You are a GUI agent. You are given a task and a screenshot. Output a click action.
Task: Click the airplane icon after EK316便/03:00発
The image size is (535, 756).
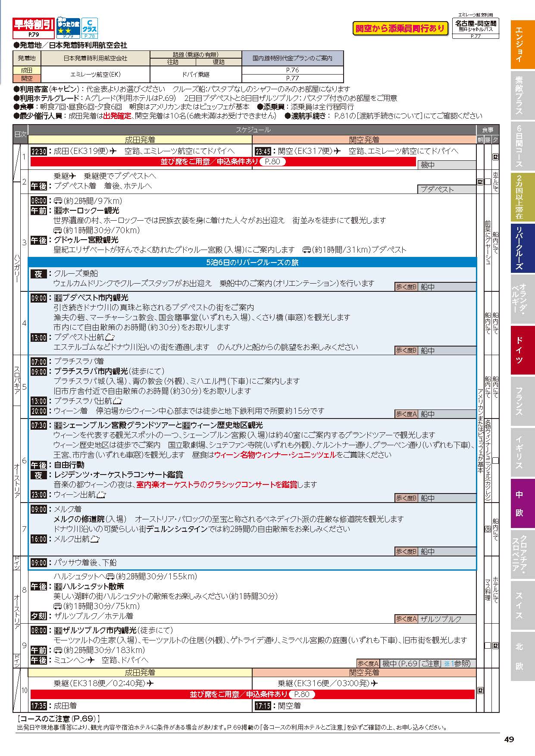(374, 683)
